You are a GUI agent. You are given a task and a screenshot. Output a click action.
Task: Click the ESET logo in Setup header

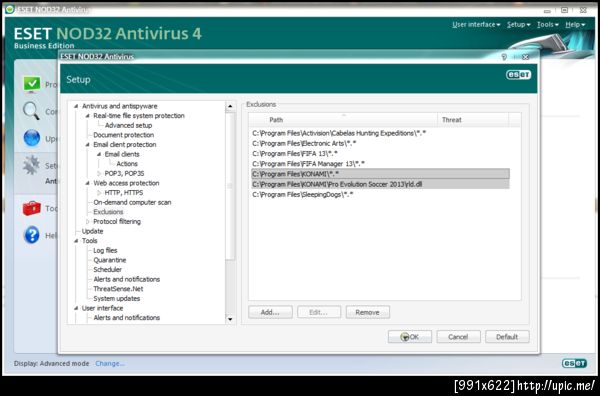pos(518,75)
